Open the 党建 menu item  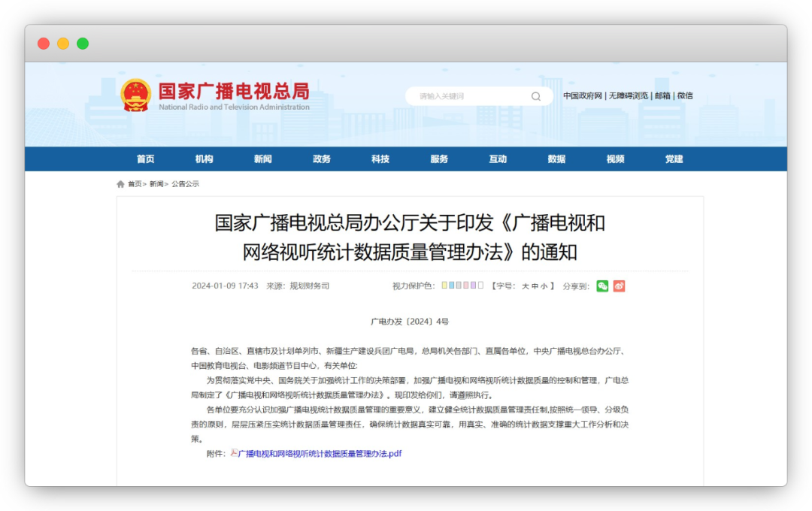pyautogui.click(x=673, y=159)
